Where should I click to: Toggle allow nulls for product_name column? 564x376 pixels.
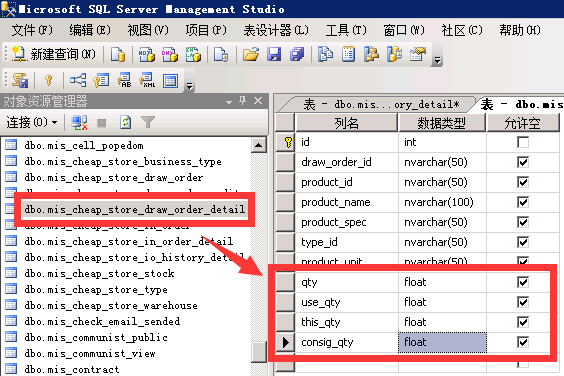(x=523, y=202)
